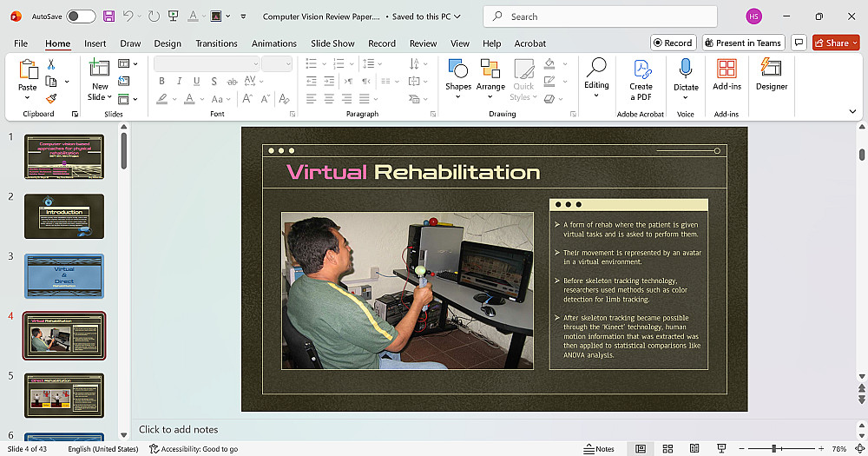This screenshot has height=456, width=868.
Task: Click Accessibility: Good to go status
Action: pyautogui.click(x=194, y=449)
